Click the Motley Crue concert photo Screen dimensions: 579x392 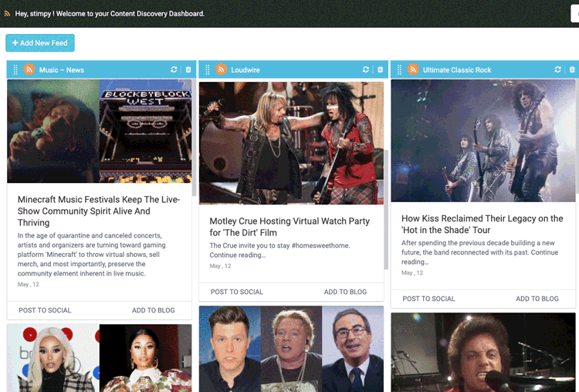(291, 144)
